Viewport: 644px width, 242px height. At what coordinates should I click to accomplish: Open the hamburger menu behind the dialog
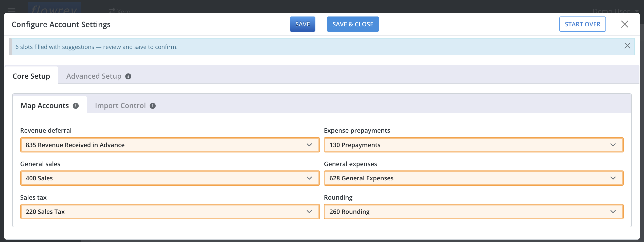(11, 10)
